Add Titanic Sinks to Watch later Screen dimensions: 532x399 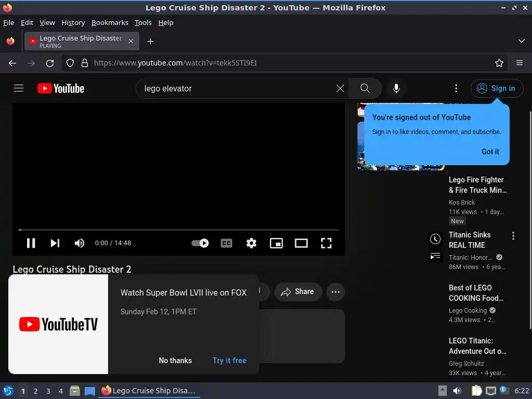point(435,239)
